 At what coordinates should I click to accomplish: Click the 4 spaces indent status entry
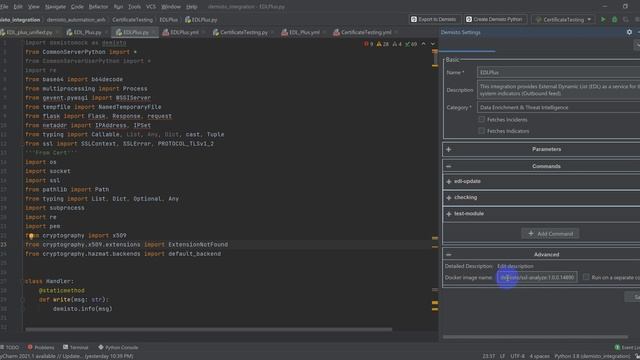click(539, 356)
